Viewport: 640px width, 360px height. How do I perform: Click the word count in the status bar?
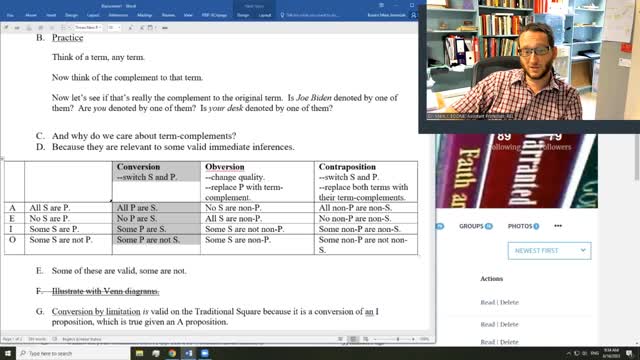(37, 339)
